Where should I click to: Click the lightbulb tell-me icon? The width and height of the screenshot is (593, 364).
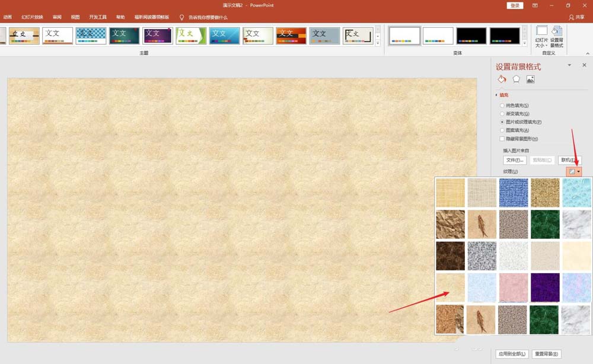pos(181,17)
